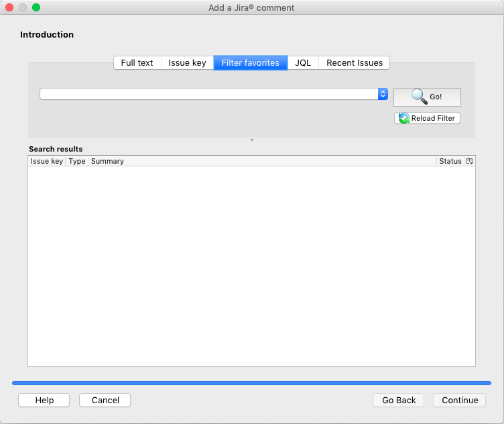The width and height of the screenshot is (504, 424).
Task: Close the window with the red button
Action: [x=9, y=7]
